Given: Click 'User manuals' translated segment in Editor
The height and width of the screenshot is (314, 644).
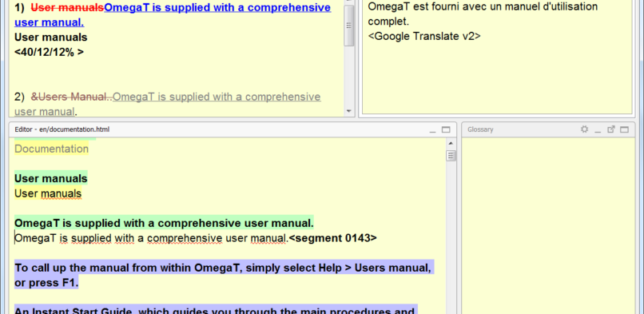Looking at the screenshot, I should (x=48, y=193).
